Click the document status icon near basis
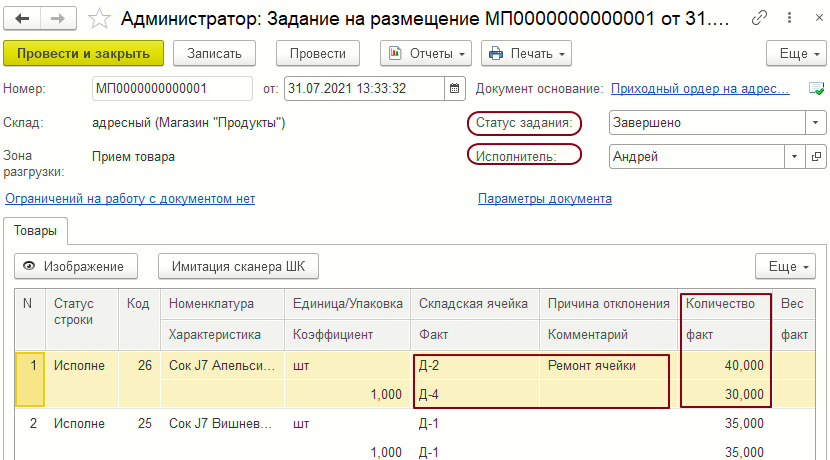This screenshot has width=830, height=460. tap(816, 89)
